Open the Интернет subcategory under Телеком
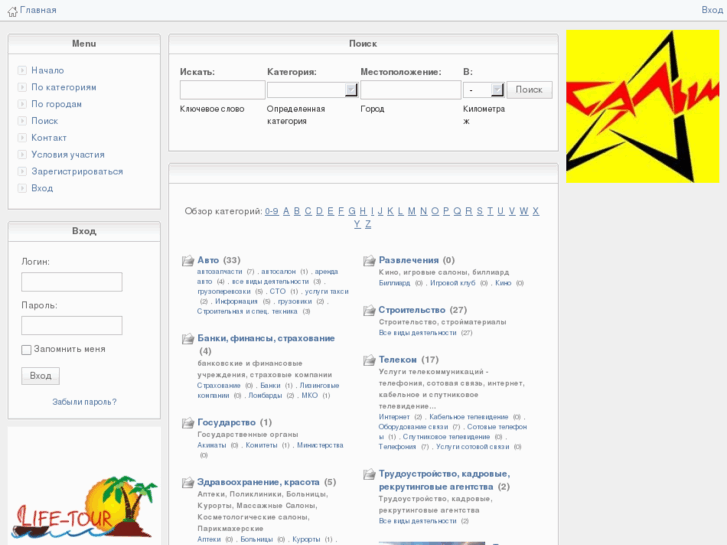Screen dimensions: 727x545 point(394,417)
